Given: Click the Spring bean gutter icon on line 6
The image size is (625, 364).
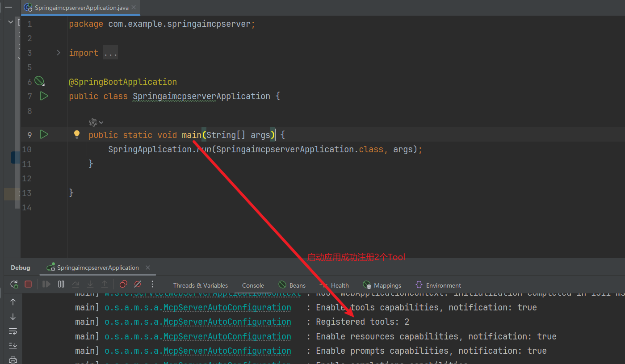Looking at the screenshot, I should 40,81.
